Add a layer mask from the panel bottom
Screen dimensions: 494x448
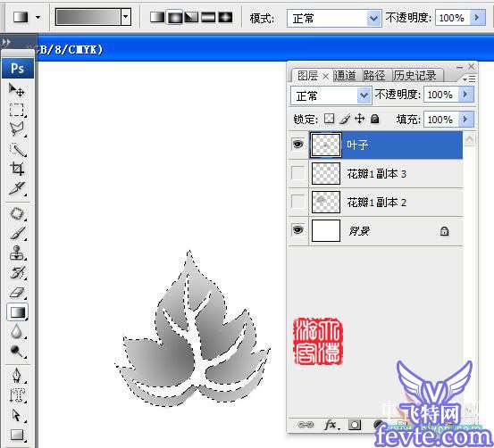click(355, 425)
